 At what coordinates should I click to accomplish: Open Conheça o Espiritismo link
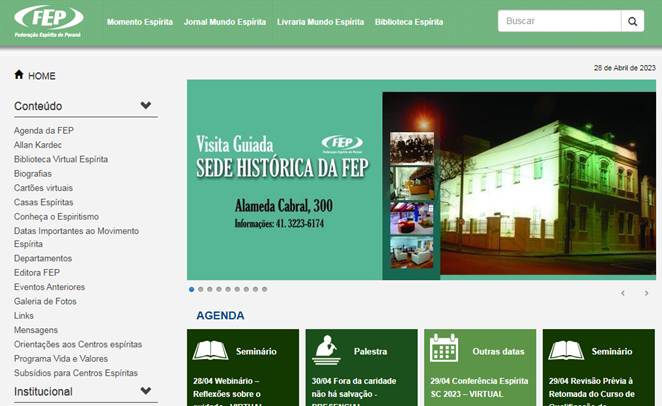[x=57, y=217]
